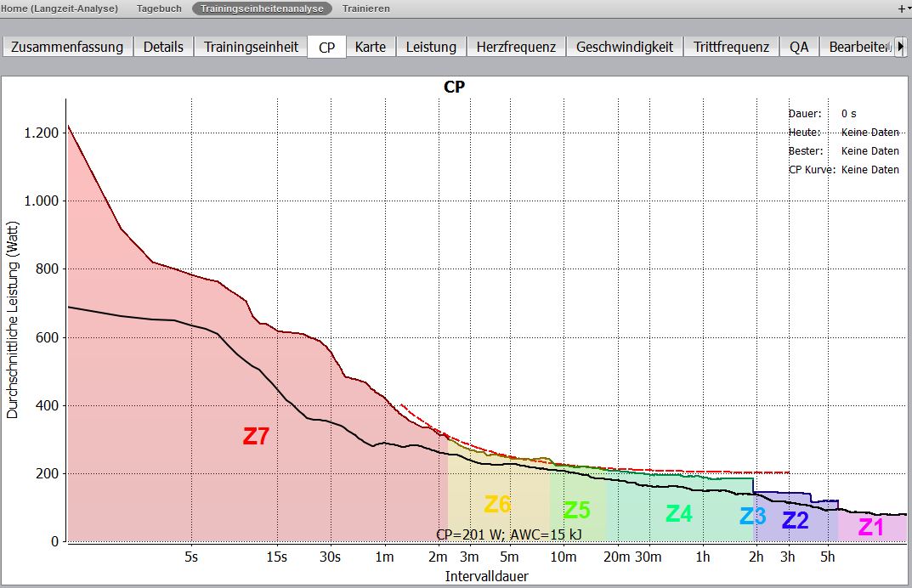Show the Karte tab

click(x=371, y=47)
